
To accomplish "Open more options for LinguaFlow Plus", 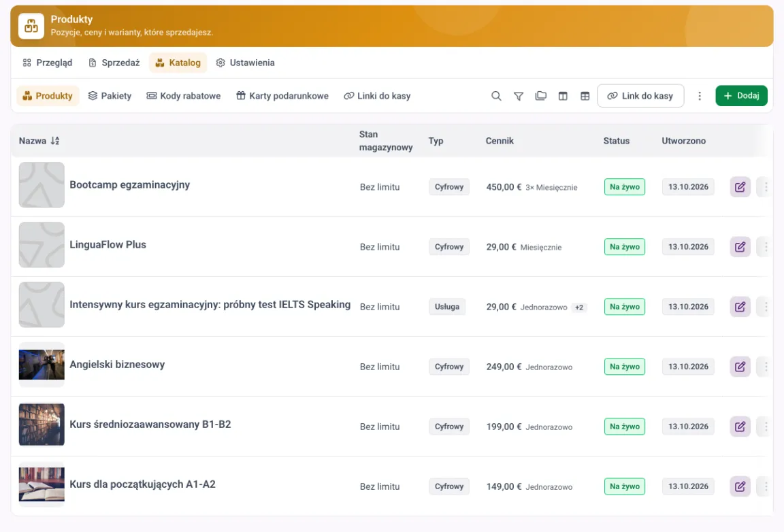I will tap(766, 247).
